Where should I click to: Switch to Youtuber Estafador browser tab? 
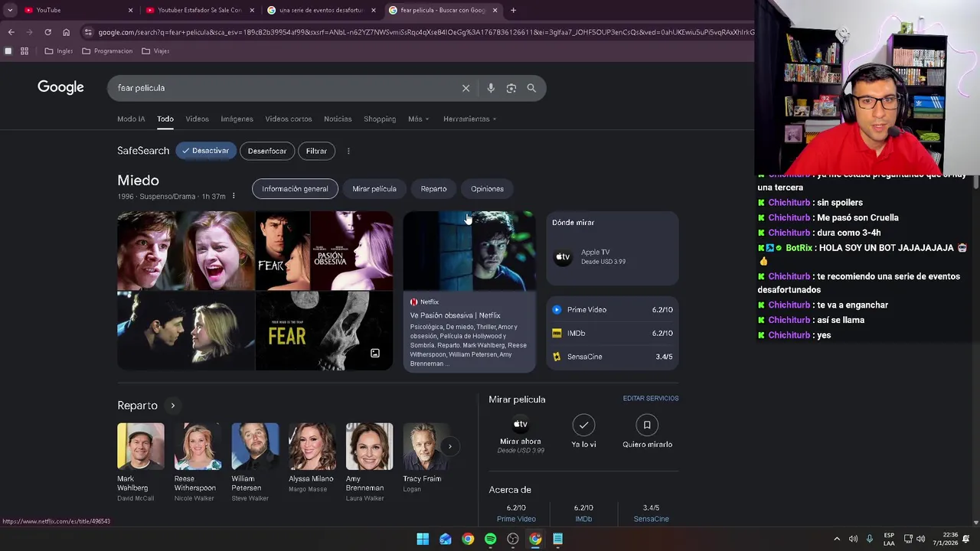199,10
